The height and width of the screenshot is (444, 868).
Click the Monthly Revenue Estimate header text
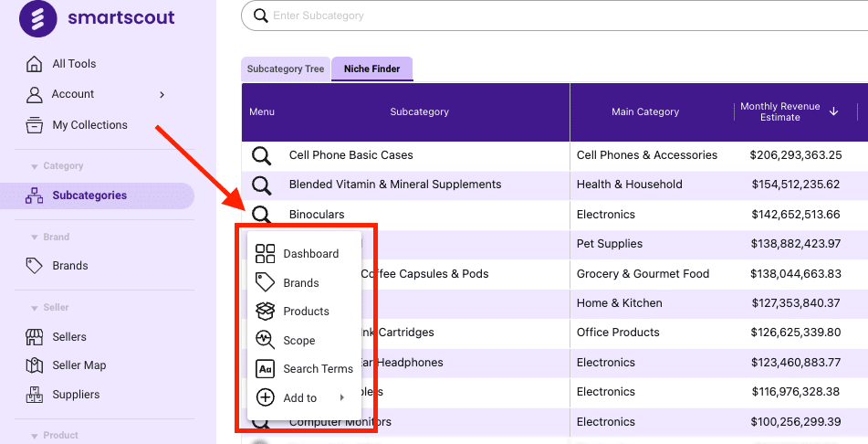[780, 111]
